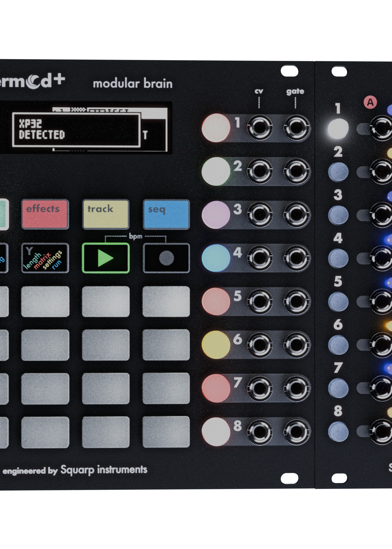
Task: Click the expander jack beside button 1
Action: [382, 128]
